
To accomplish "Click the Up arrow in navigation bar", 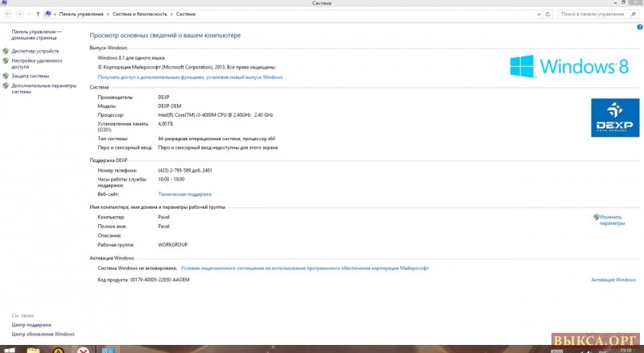I will coord(39,14).
